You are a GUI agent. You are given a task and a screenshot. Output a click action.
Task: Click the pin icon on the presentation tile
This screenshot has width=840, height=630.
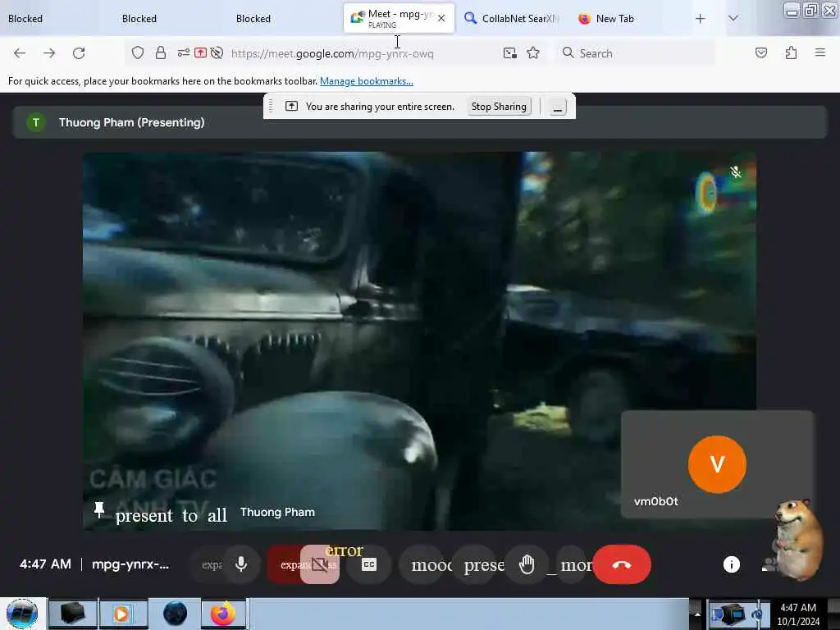tap(99, 509)
